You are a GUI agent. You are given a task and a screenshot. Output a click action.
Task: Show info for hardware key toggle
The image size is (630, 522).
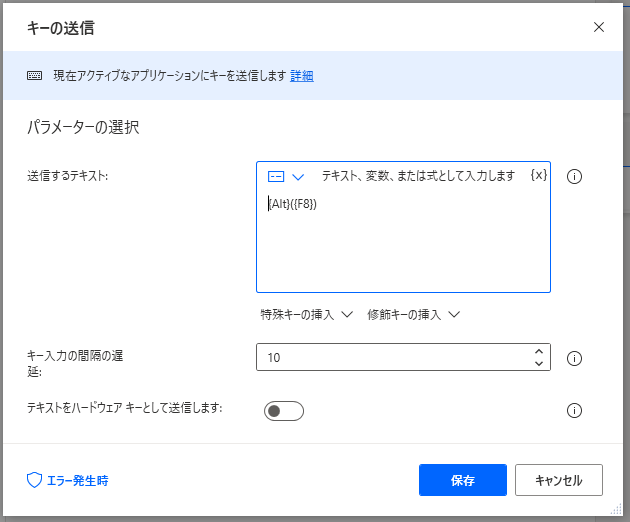pyautogui.click(x=574, y=410)
